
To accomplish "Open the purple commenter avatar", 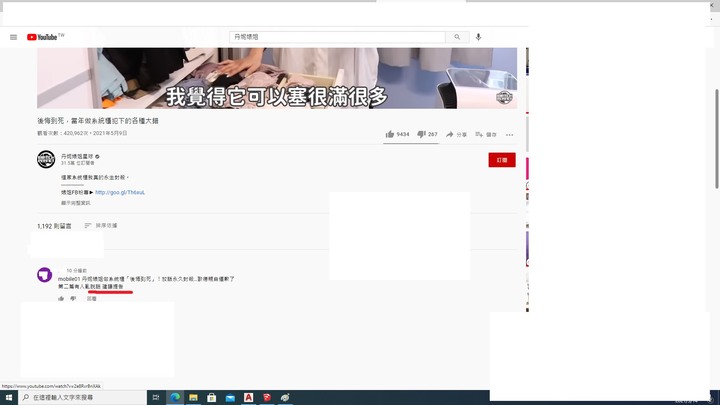I will (x=45, y=275).
